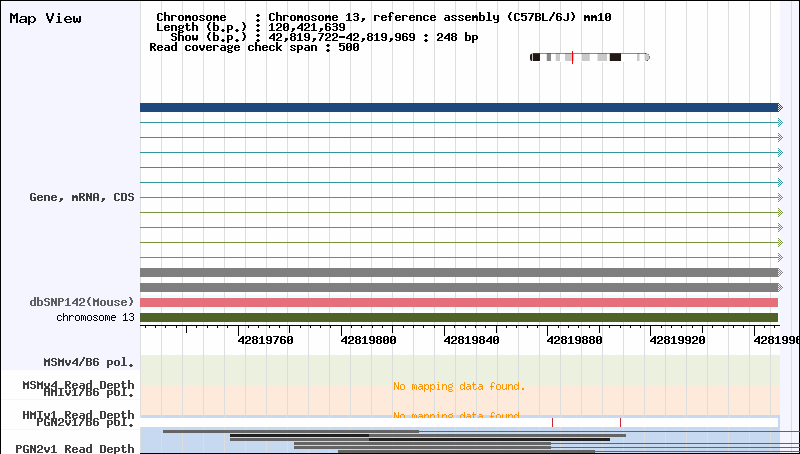Click the axis label 42819800
The image size is (800, 454).
tap(368, 340)
